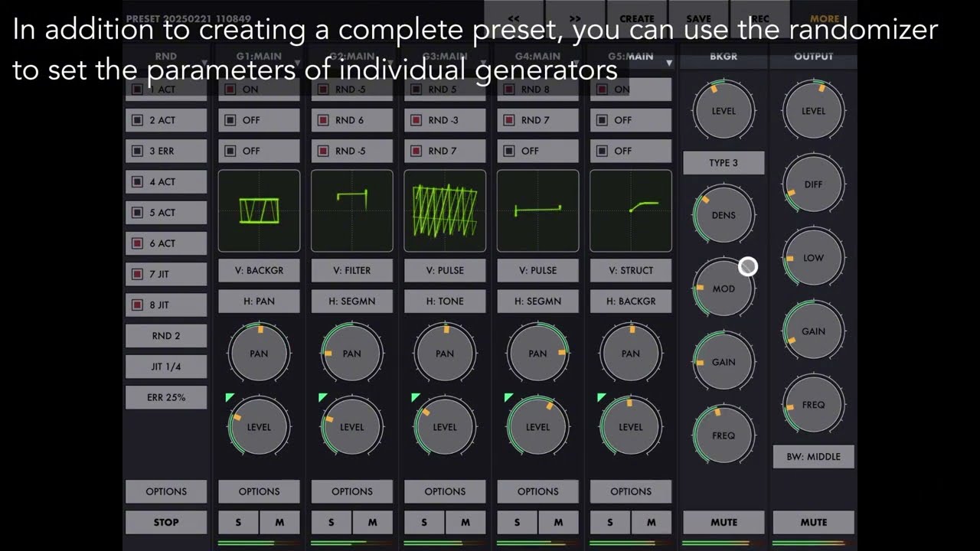
Task: Solo generator G2 with its S button
Action: (x=331, y=522)
